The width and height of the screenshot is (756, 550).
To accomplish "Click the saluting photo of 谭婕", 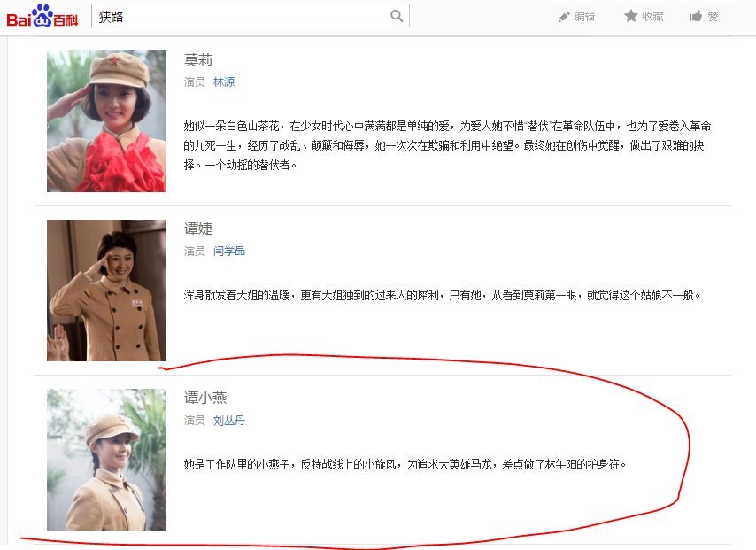I will (x=106, y=290).
